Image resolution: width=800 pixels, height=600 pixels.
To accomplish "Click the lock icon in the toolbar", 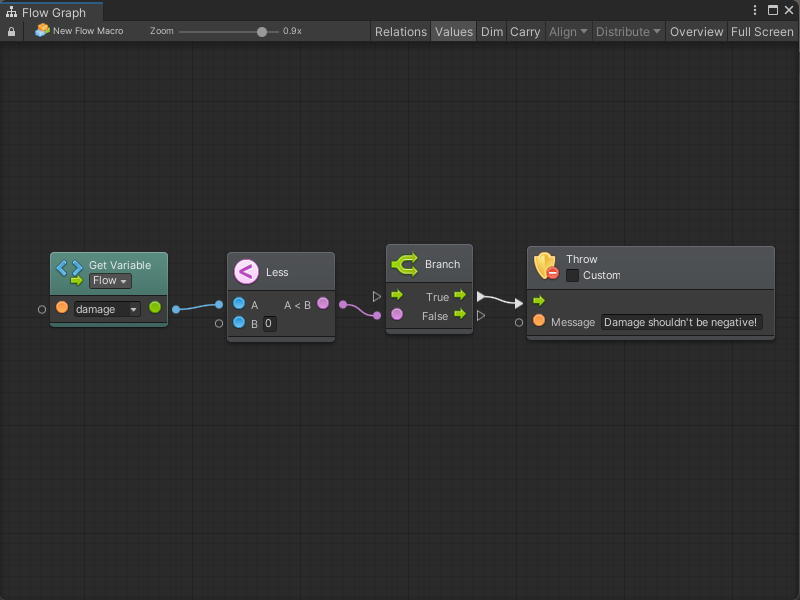I will click(x=11, y=31).
